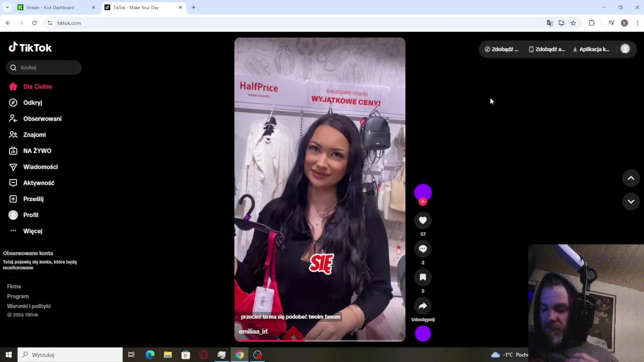The height and width of the screenshot is (362, 644).
Task: Click the translate page icon
Action: coord(550,23)
